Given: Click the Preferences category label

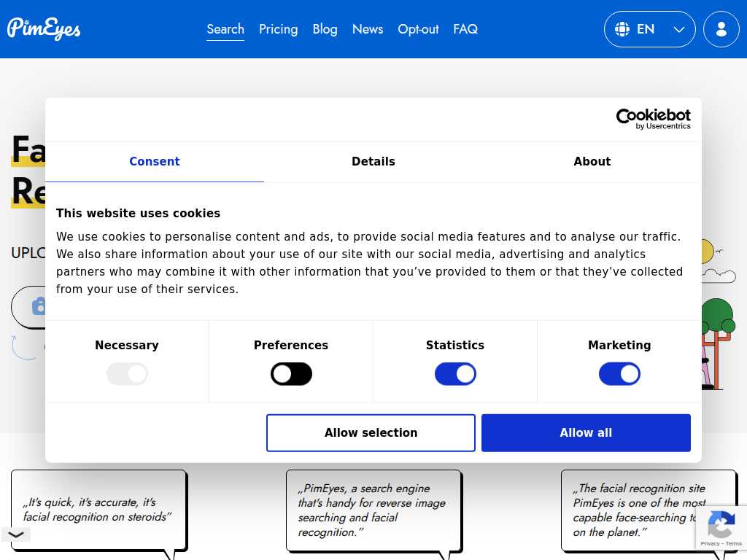Looking at the screenshot, I should click(x=291, y=345).
